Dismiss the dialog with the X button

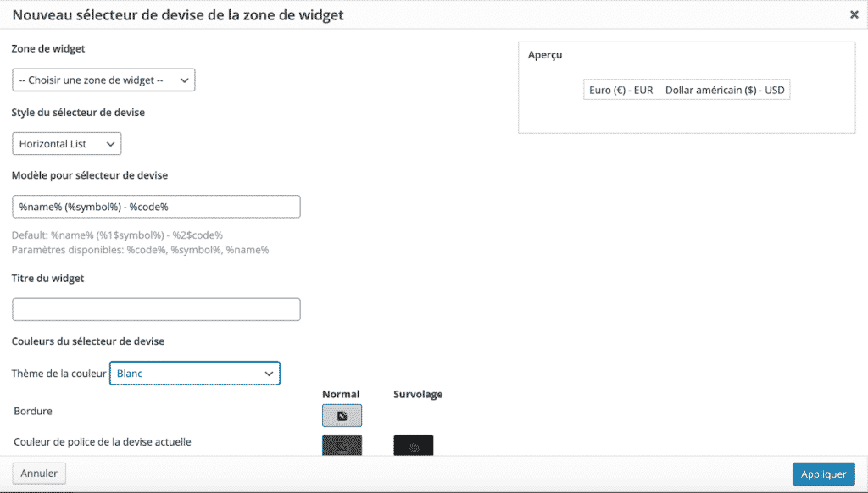pyautogui.click(x=854, y=14)
